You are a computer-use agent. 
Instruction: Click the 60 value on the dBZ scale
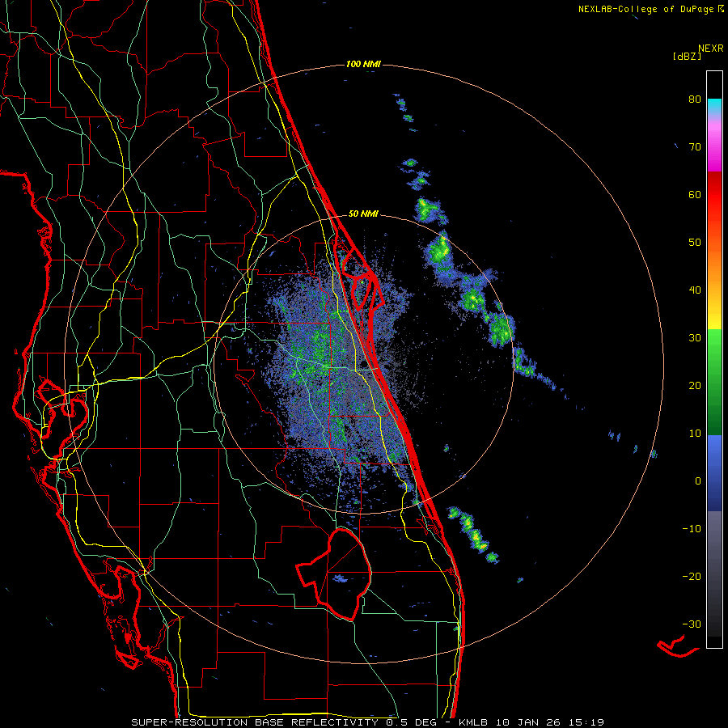pos(695,194)
